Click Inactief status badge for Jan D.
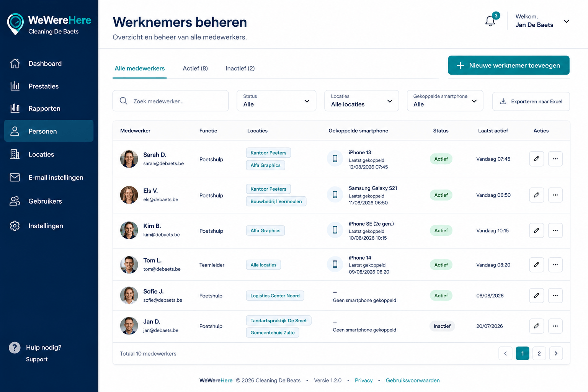588x392 pixels. click(x=442, y=326)
